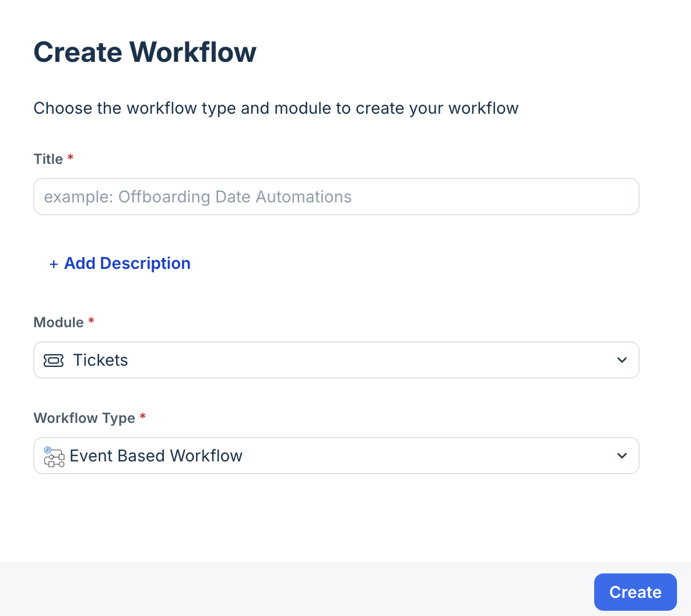Expand the Workflow Type dropdown chevron
Image resolution: width=691 pixels, height=616 pixels.
point(622,456)
